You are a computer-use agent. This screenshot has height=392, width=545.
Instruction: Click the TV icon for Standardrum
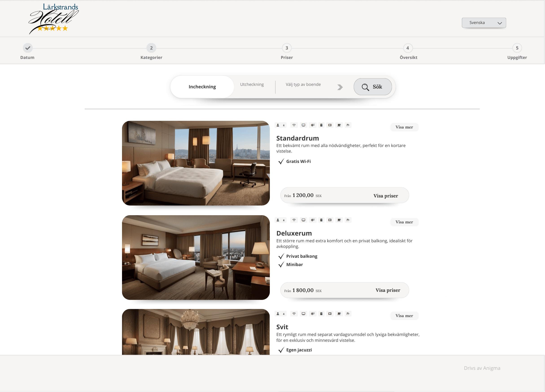pyautogui.click(x=303, y=125)
